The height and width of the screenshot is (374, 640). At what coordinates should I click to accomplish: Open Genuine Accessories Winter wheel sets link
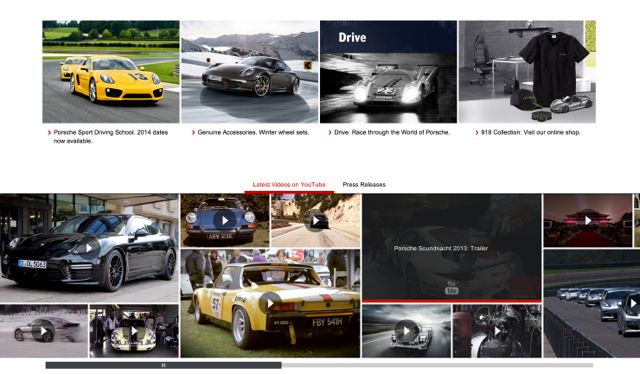pos(253,132)
